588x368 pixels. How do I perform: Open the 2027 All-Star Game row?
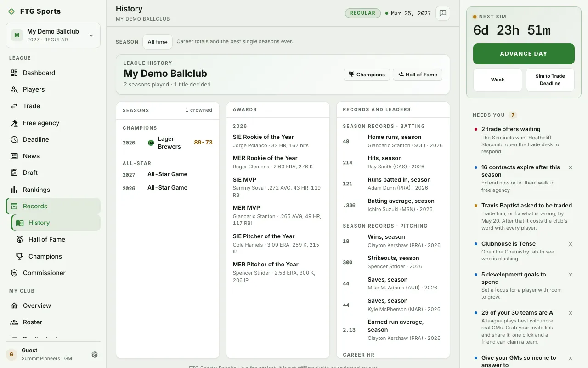tap(168, 174)
